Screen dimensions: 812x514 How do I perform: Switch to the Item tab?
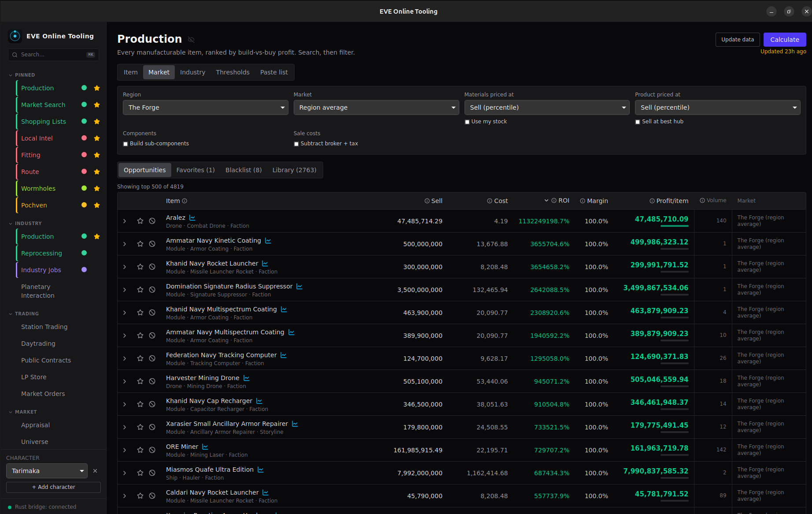[131, 72]
